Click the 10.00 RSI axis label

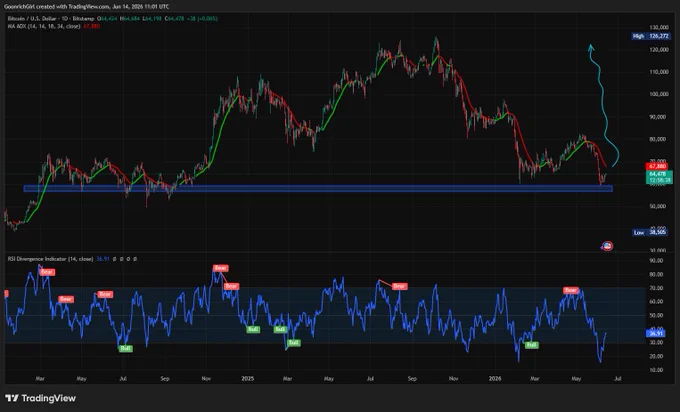pyautogui.click(x=656, y=370)
